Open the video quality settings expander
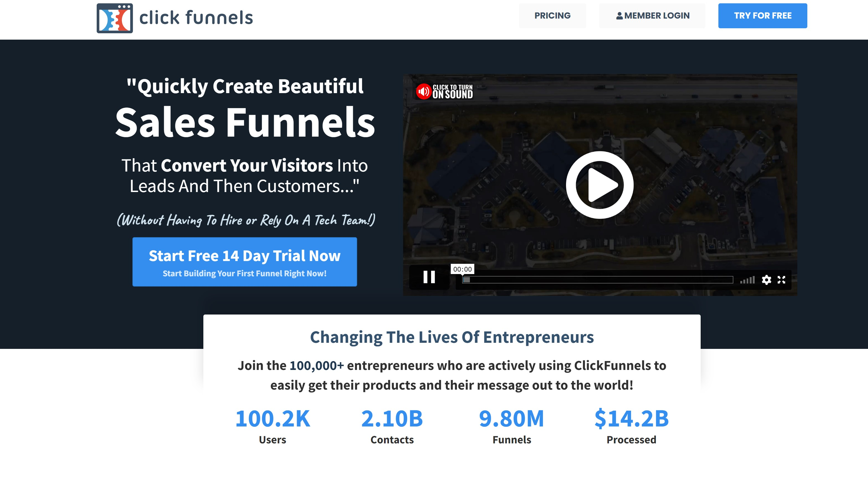 click(x=766, y=280)
